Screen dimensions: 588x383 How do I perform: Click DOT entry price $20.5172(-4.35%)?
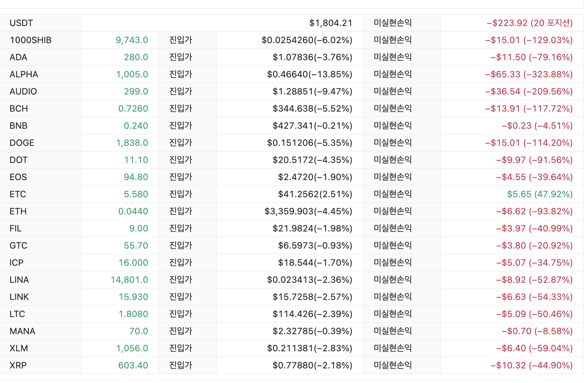pos(312,160)
